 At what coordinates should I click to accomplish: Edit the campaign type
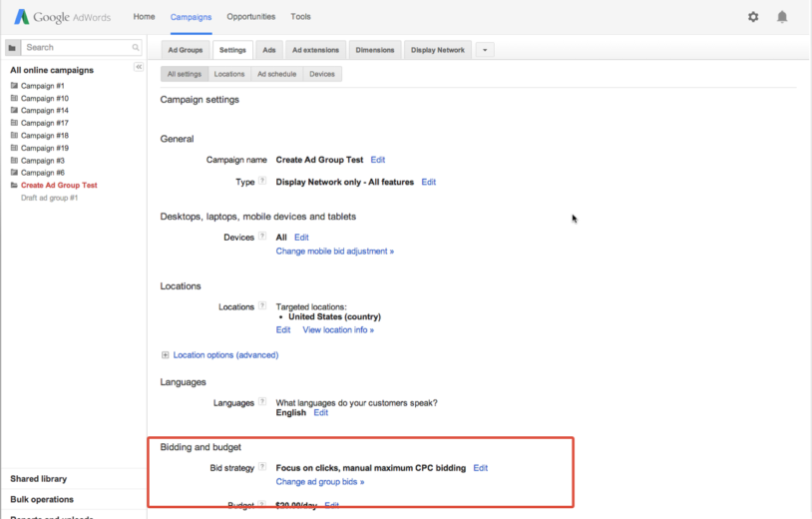point(428,182)
